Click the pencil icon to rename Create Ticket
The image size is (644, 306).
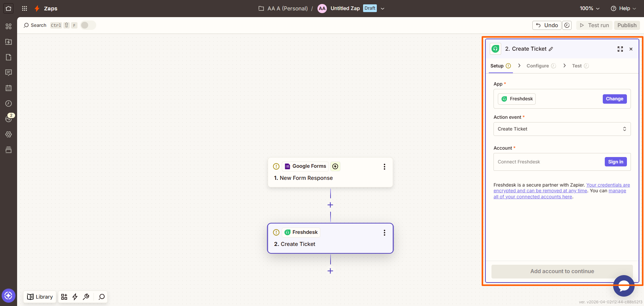click(x=551, y=49)
